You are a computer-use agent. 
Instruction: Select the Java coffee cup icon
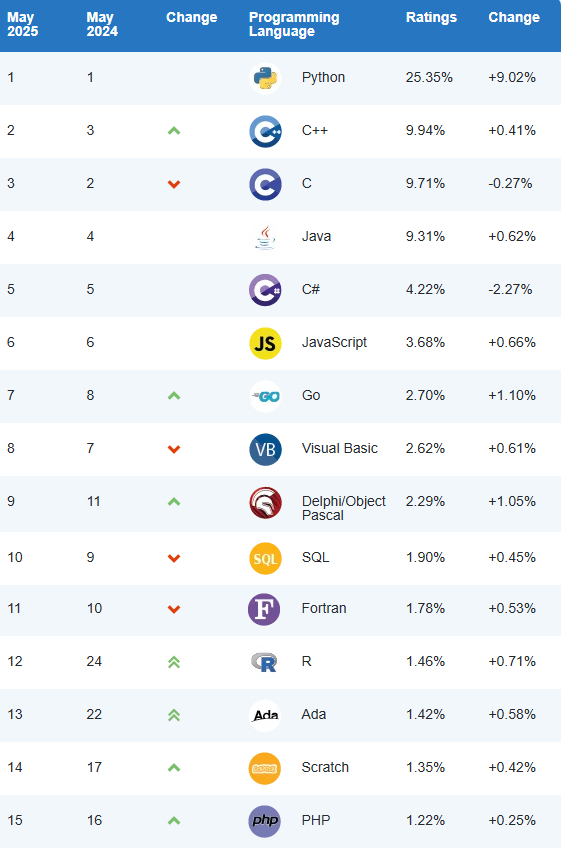pos(265,237)
